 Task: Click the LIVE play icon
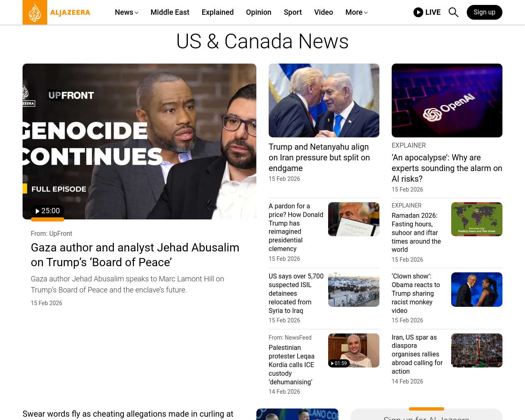point(418,12)
